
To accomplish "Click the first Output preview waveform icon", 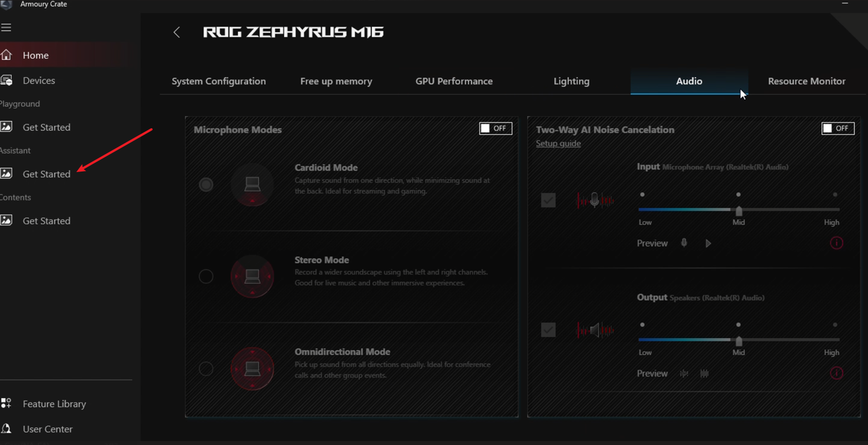I will click(x=684, y=373).
